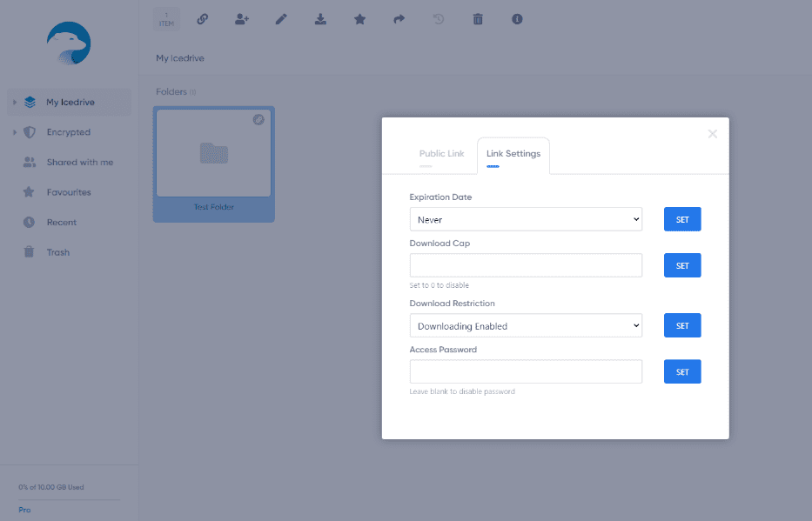The height and width of the screenshot is (521, 812).
Task: Click the share with user icon
Action: tap(241, 19)
